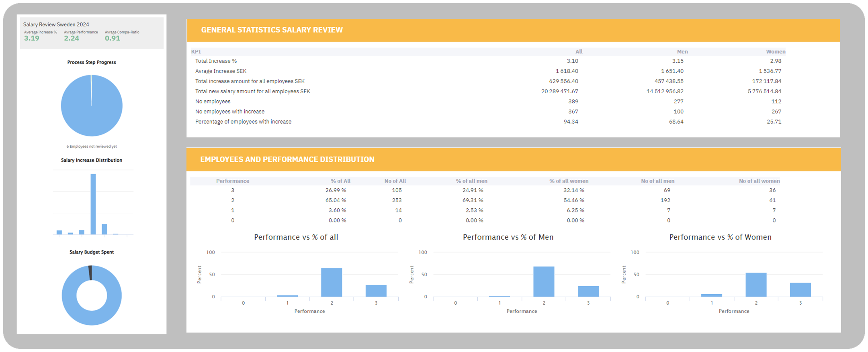Select the average compa-ratio value 0.91
The width and height of the screenshot is (868, 352).
pyautogui.click(x=113, y=39)
